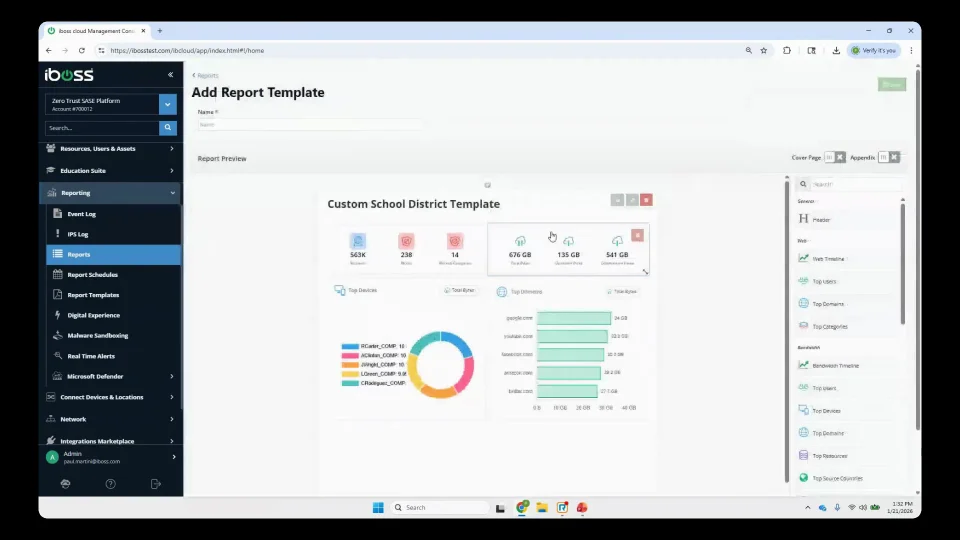Screen dimensions: 960x540
Task: Open Windows Start button on taskbar
Action: 378,508
